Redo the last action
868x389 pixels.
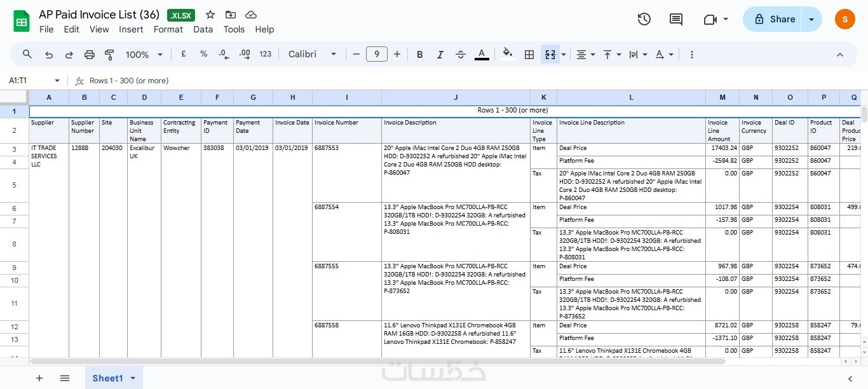[69, 55]
